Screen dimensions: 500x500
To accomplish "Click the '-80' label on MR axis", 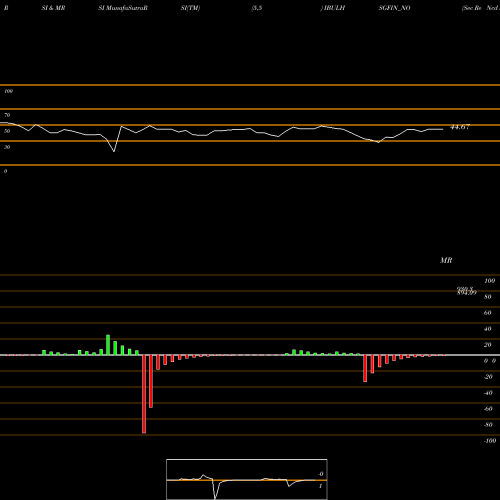I will [x=488, y=425].
